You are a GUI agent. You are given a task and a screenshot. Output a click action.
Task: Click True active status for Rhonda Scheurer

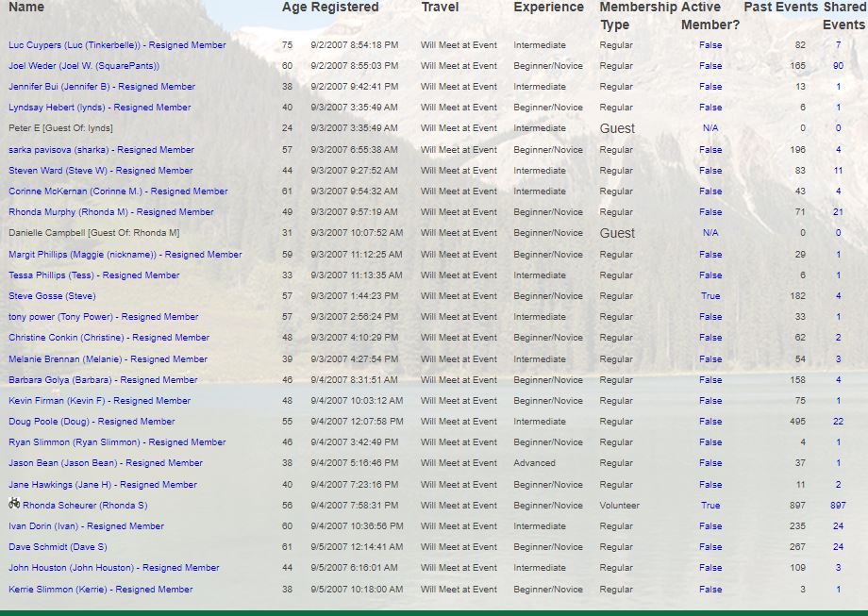click(710, 506)
